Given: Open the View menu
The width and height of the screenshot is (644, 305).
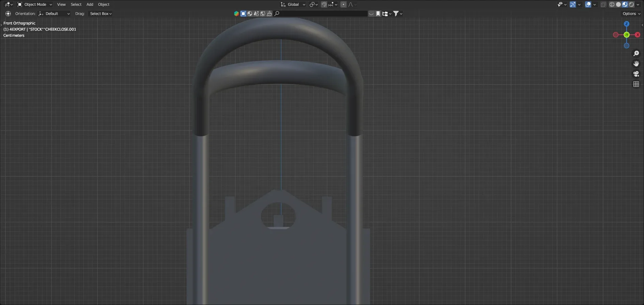Looking at the screenshot, I should pyautogui.click(x=61, y=4).
